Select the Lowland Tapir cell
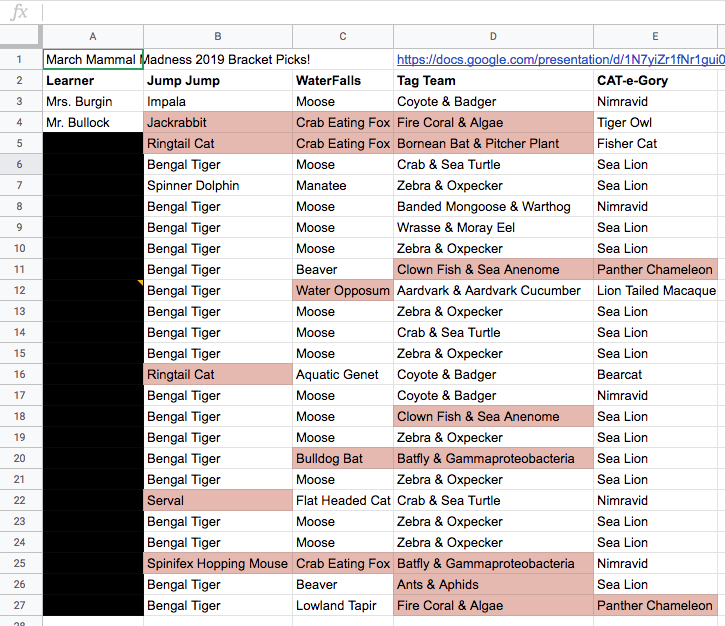This screenshot has width=725, height=626. (343, 605)
